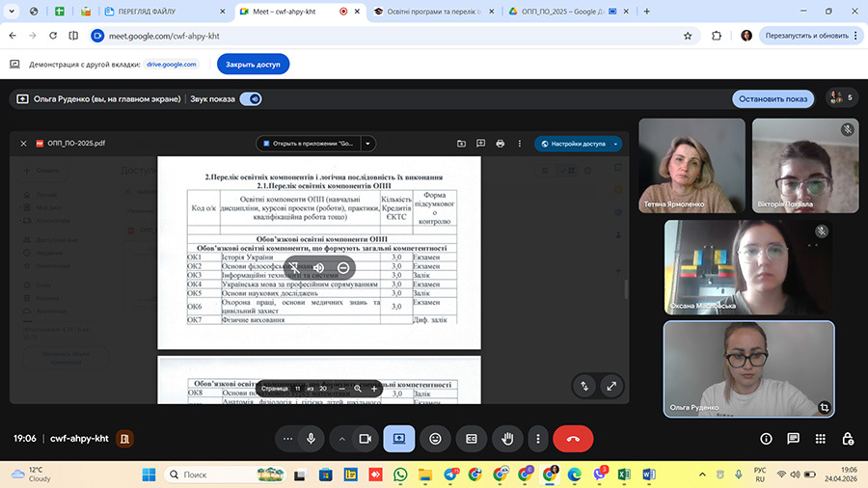Expand the Настройки доступа dropdown arrow
The image size is (868, 488).
point(615,144)
